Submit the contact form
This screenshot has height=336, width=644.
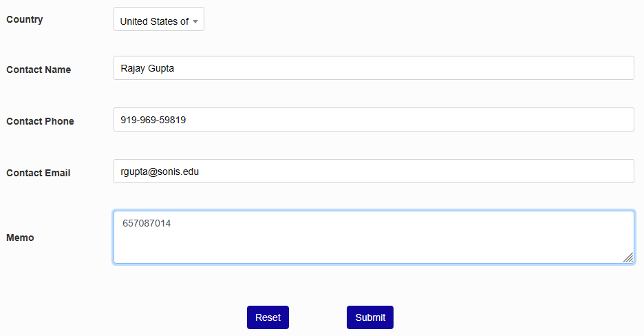point(370,317)
